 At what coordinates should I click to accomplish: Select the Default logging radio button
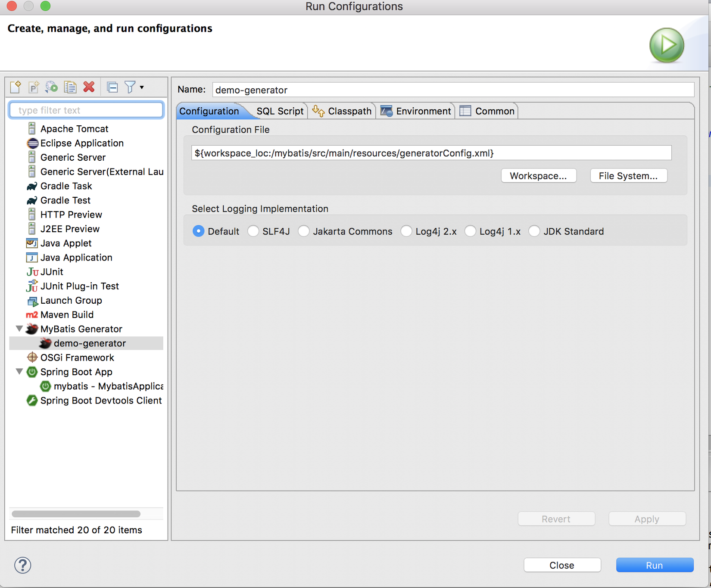point(198,231)
